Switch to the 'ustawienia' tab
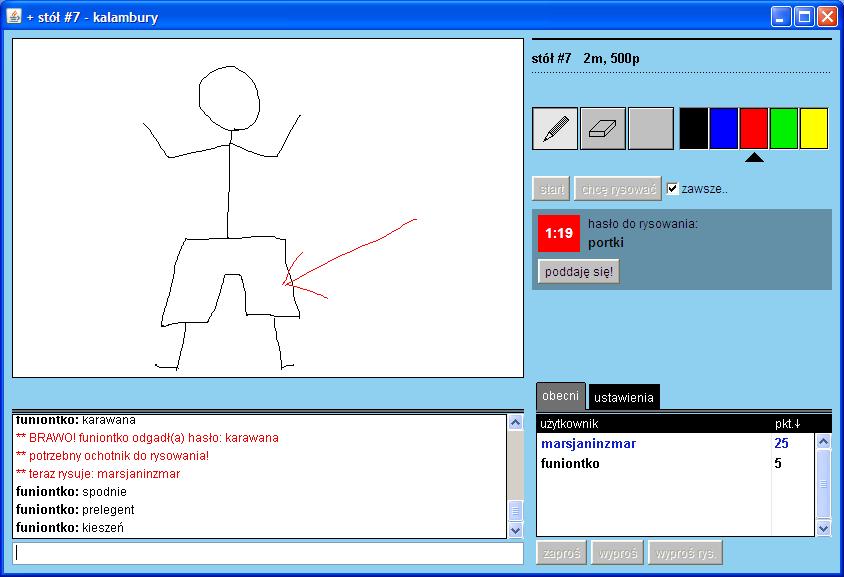The width and height of the screenshot is (844, 577). (x=624, y=398)
